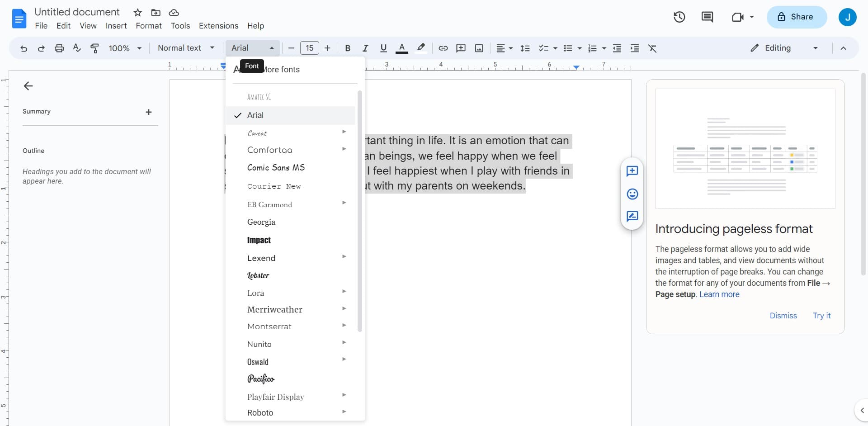Image resolution: width=868 pixels, height=426 pixels.
Task: Apply text highlight color
Action: tap(421, 48)
